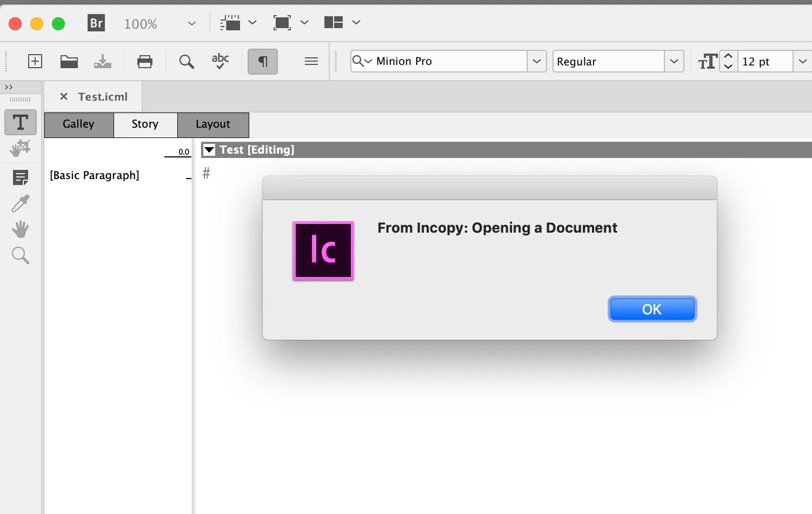Select the Zoom tool in tool panel
Image resolution: width=812 pixels, height=514 pixels.
click(x=21, y=255)
